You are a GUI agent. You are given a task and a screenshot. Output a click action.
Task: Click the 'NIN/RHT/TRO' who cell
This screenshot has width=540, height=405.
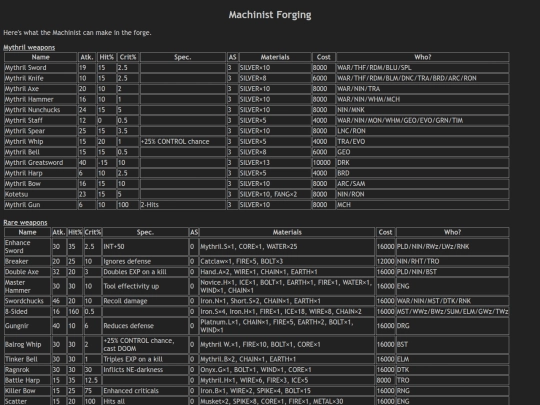point(453,261)
